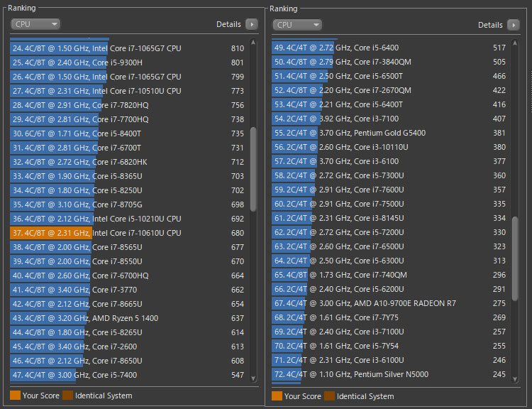Select row 31 Core i7-6700T
The height and width of the screenshot is (409, 532).
coord(128,148)
